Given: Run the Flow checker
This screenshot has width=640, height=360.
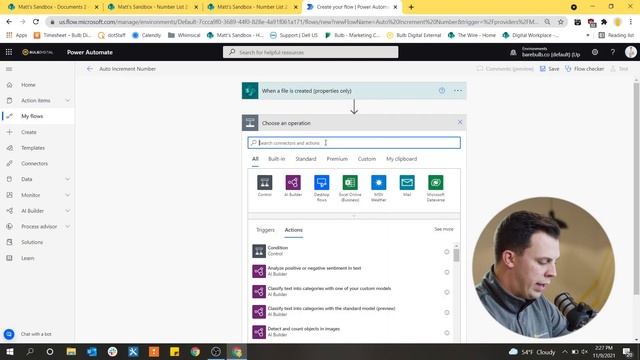Looking at the screenshot, I should click(584, 69).
